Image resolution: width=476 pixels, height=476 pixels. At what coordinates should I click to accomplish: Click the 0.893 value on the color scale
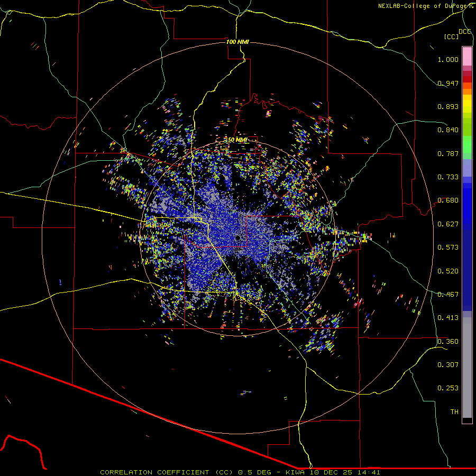pos(448,106)
